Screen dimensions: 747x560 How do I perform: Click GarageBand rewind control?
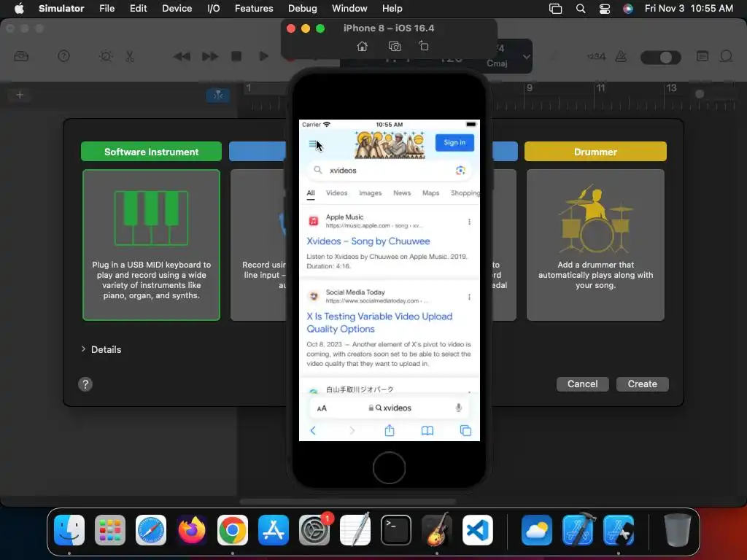point(182,56)
